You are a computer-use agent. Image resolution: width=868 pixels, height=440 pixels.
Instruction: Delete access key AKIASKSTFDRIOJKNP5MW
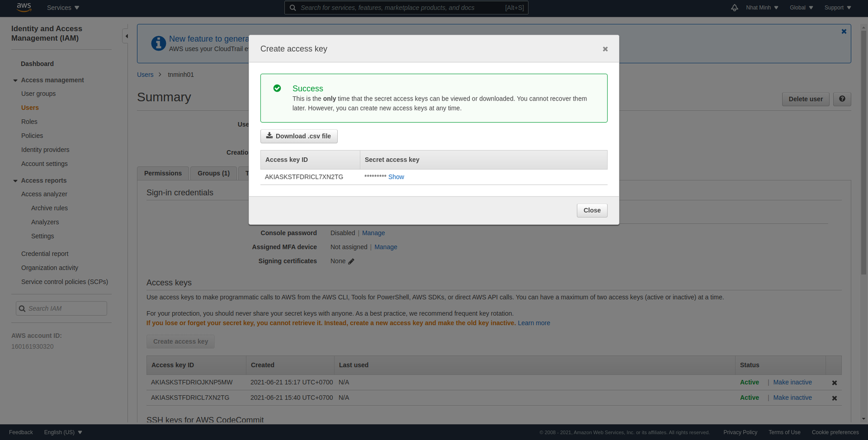point(834,383)
